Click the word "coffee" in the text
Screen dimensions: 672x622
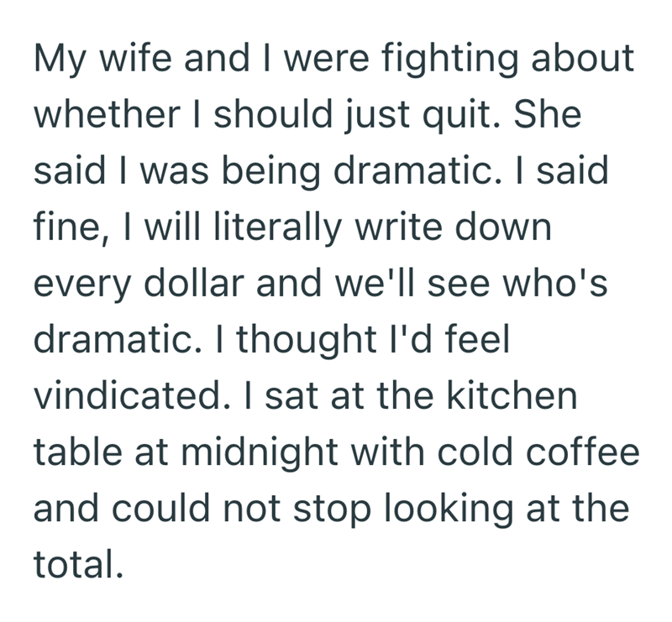582,452
